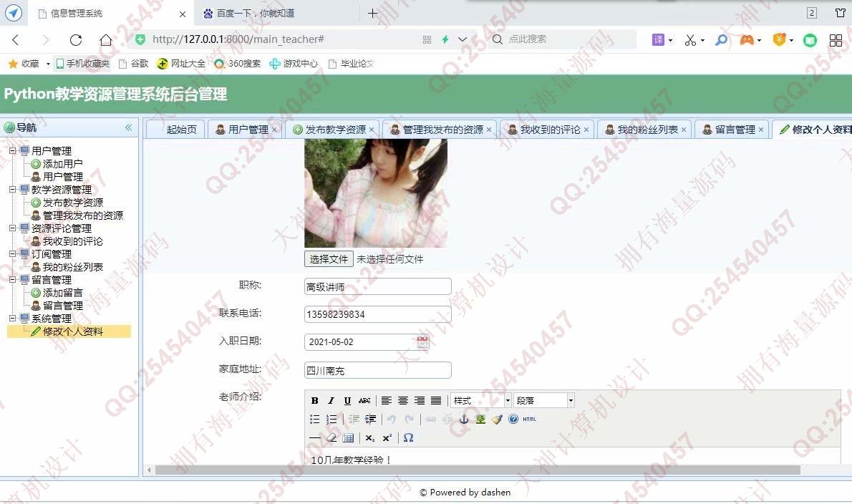Screen dimensions: 852x504
Task: Toggle italic formatting in the editor
Action: (x=331, y=401)
